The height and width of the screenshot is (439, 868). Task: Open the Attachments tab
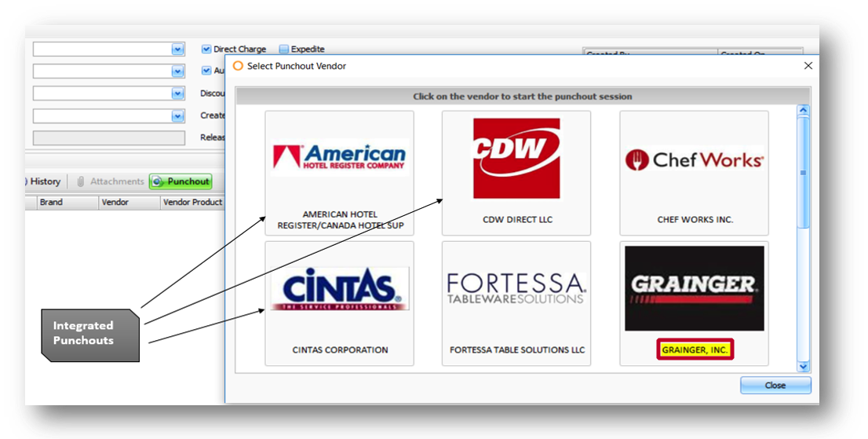coord(110,181)
